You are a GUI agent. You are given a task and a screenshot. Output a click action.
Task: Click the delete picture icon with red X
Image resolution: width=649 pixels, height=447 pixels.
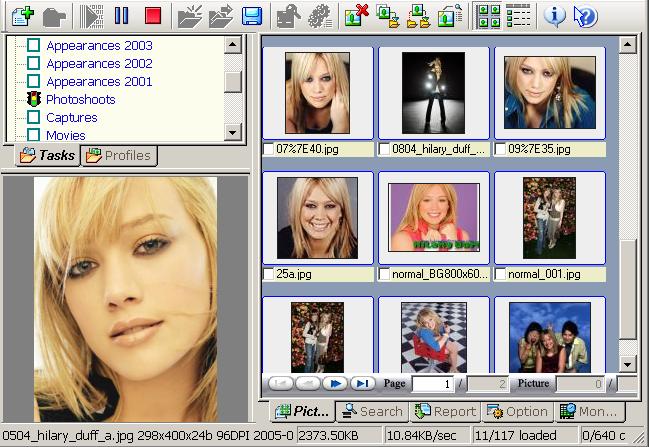click(x=356, y=15)
